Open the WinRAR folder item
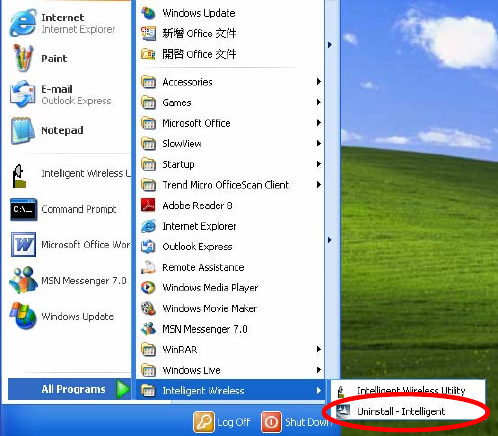The height and width of the screenshot is (436, 498). coord(230,349)
